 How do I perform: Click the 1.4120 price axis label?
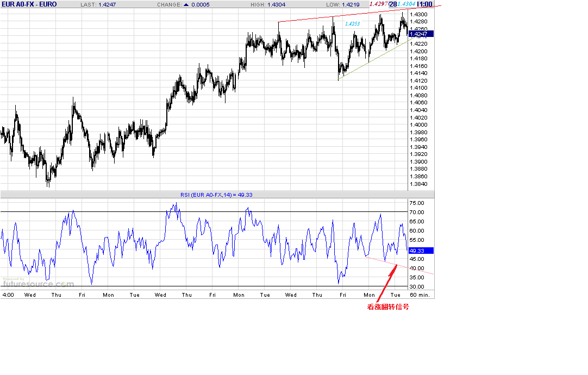click(x=418, y=80)
